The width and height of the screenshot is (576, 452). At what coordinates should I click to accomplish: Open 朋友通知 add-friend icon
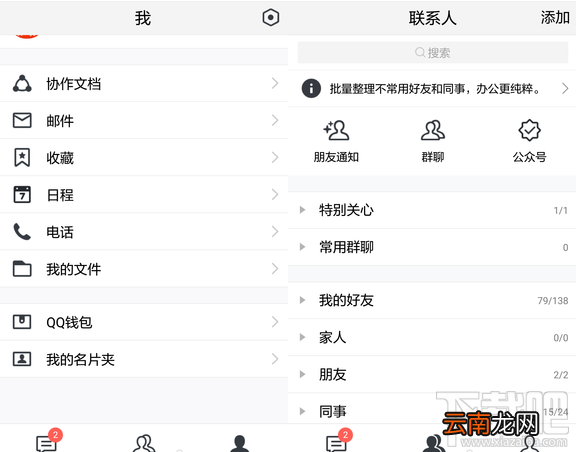point(336,130)
